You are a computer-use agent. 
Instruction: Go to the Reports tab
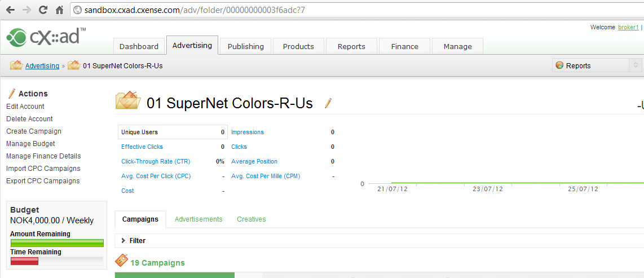click(x=351, y=46)
